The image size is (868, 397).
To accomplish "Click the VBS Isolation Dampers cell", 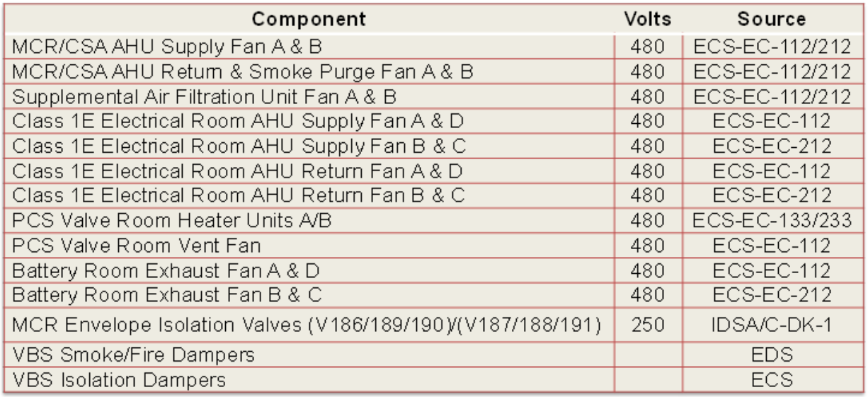I will point(309,379).
